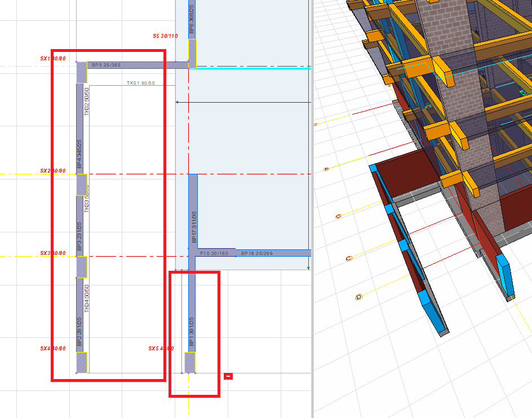Pick the TK02 50/50 element label
This screenshot has width=532, height=418.
coord(87,102)
